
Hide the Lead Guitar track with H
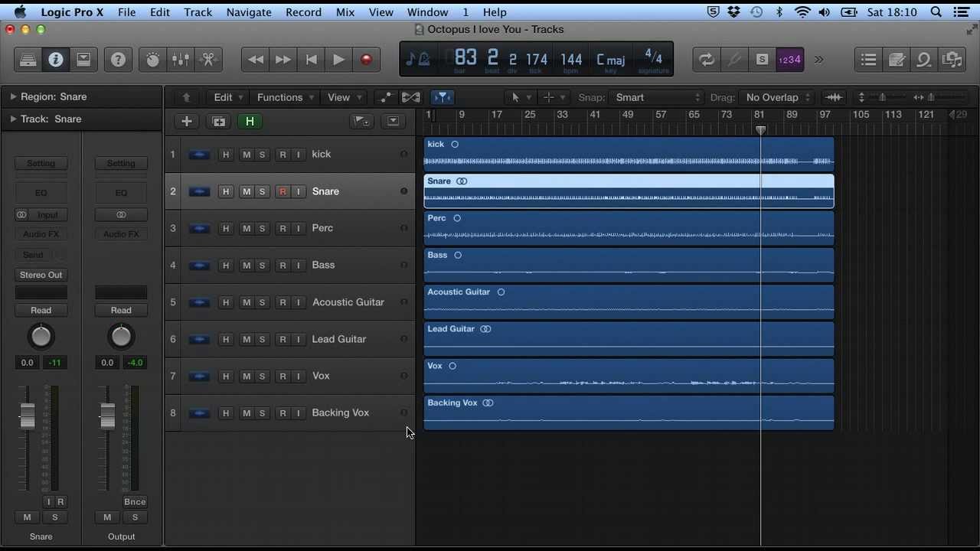[226, 339]
